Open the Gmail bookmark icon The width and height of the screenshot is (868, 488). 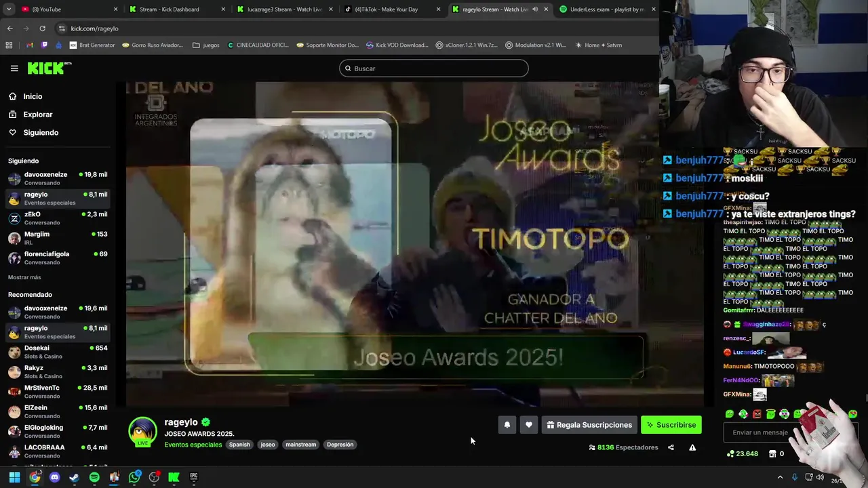tap(29, 45)
